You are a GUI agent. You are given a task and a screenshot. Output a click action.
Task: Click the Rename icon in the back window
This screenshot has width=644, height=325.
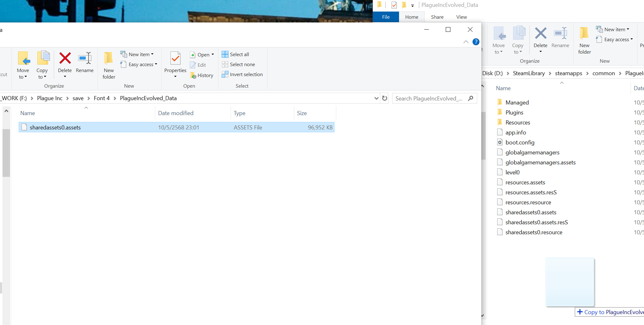click(x=560, y=33)
